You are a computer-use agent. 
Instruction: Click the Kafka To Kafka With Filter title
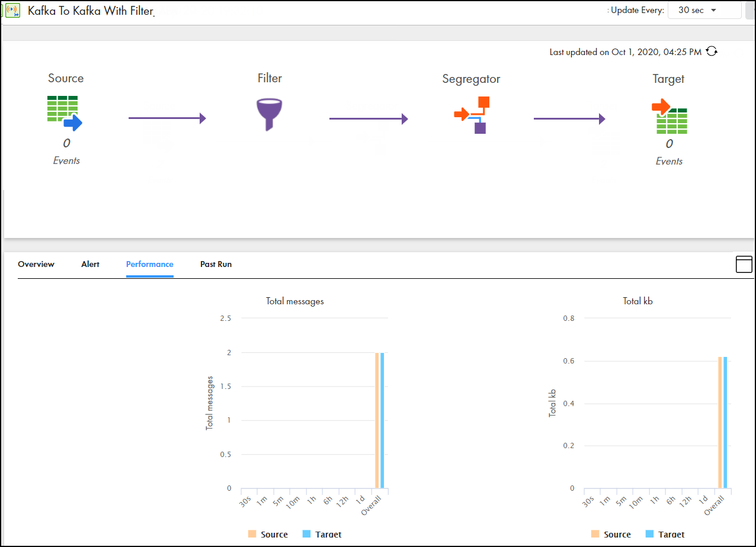click(91, 11)
